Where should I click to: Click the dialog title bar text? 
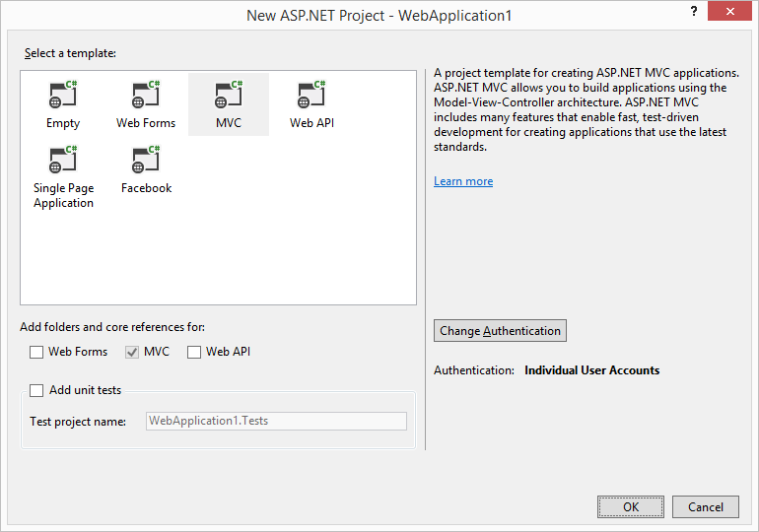[x=379, y=16]
